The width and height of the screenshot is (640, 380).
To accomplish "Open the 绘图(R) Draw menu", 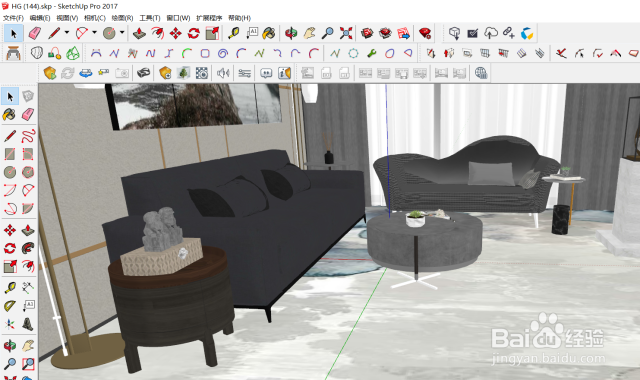I will point(122,18).
